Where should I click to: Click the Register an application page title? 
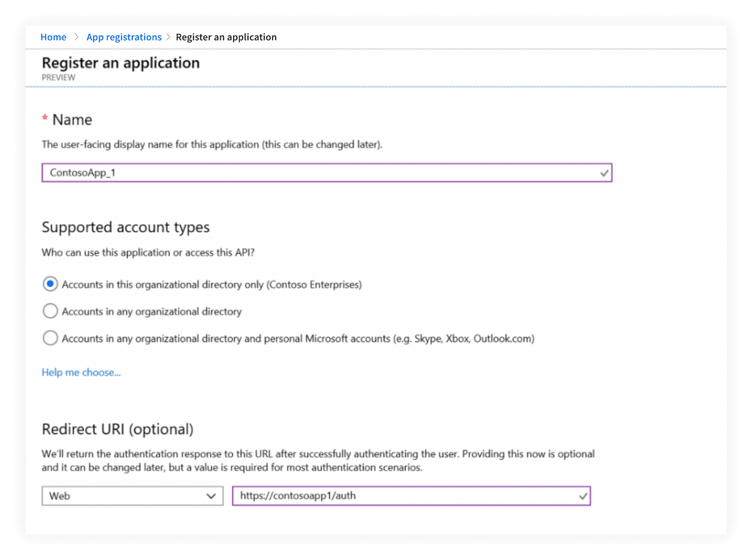pyautogui.click(x=121, y=63)
